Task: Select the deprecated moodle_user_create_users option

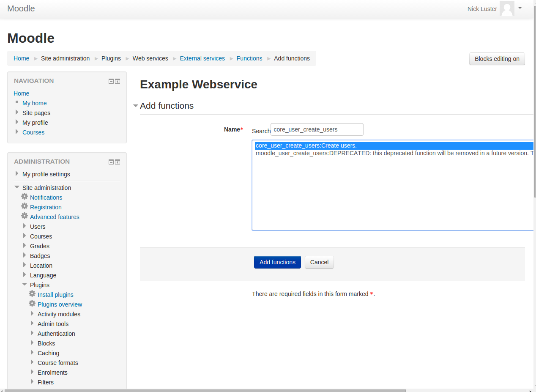Action: pyautogui.click(x=380, y=153)
